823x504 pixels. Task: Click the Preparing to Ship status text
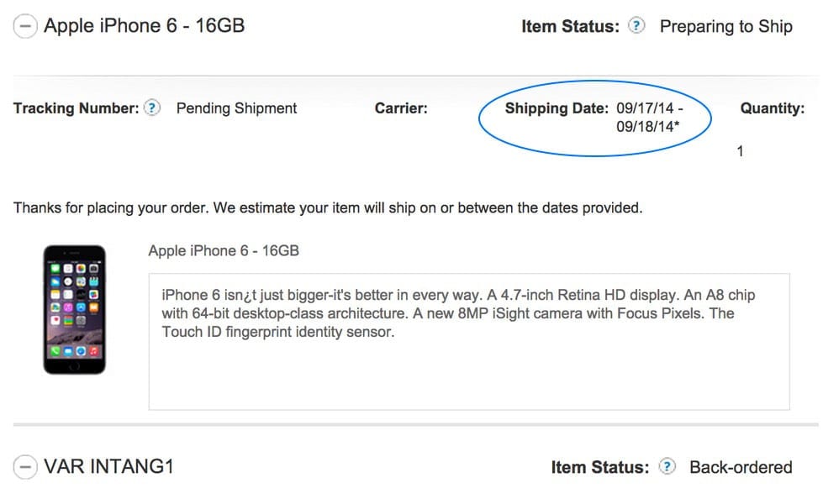click(x=725, y=26)
